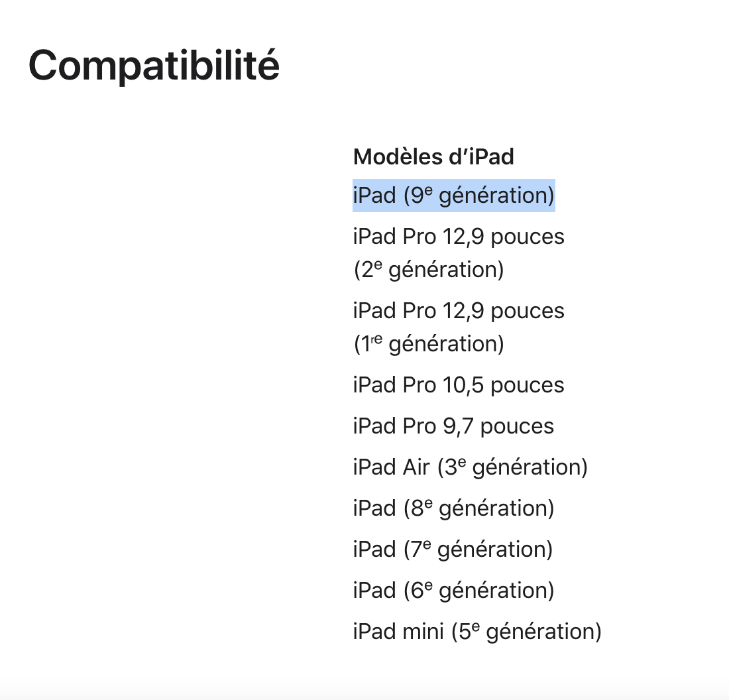This screenshot has width=729, height=700.
Task: Click the iPad Pro 12,9 line above (1re génération)
Action: pyautogui.click(x=459, y=311)
